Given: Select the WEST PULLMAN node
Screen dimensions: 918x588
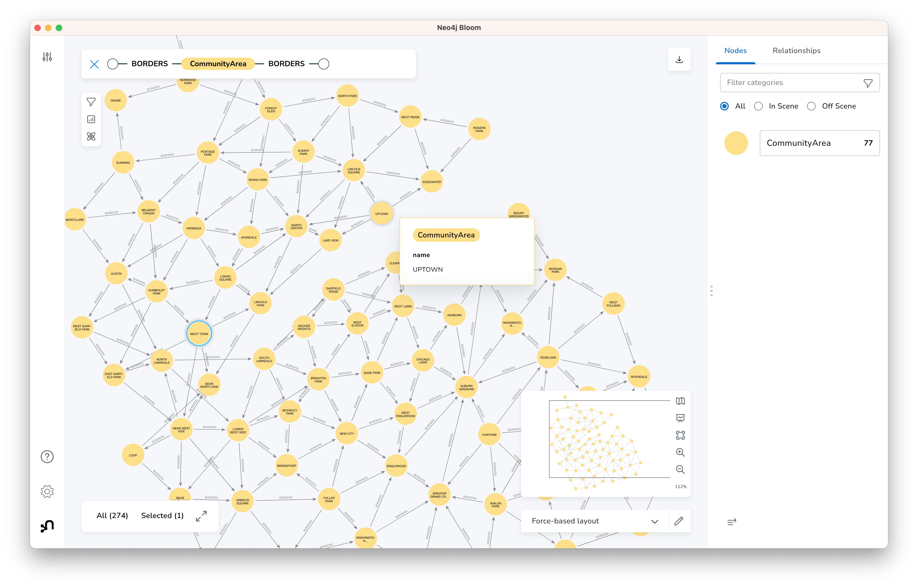Looking at the screenshot, I should 613,304.
